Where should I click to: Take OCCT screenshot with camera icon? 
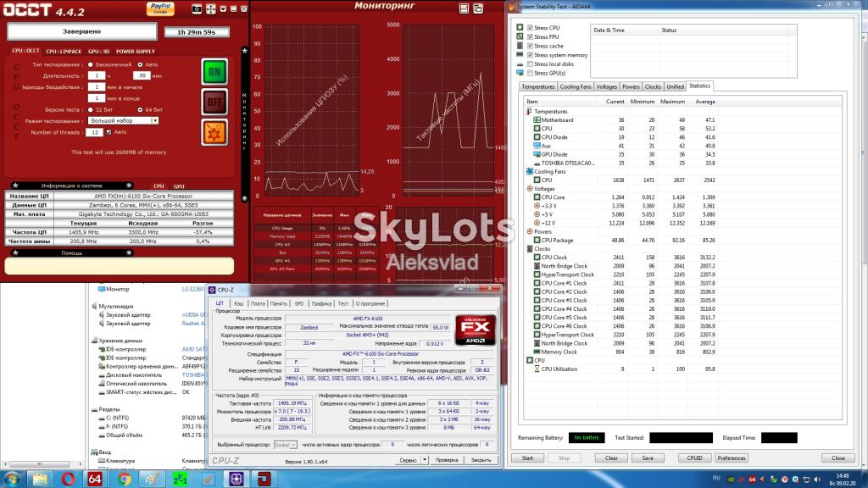click(x=197, y=8)
